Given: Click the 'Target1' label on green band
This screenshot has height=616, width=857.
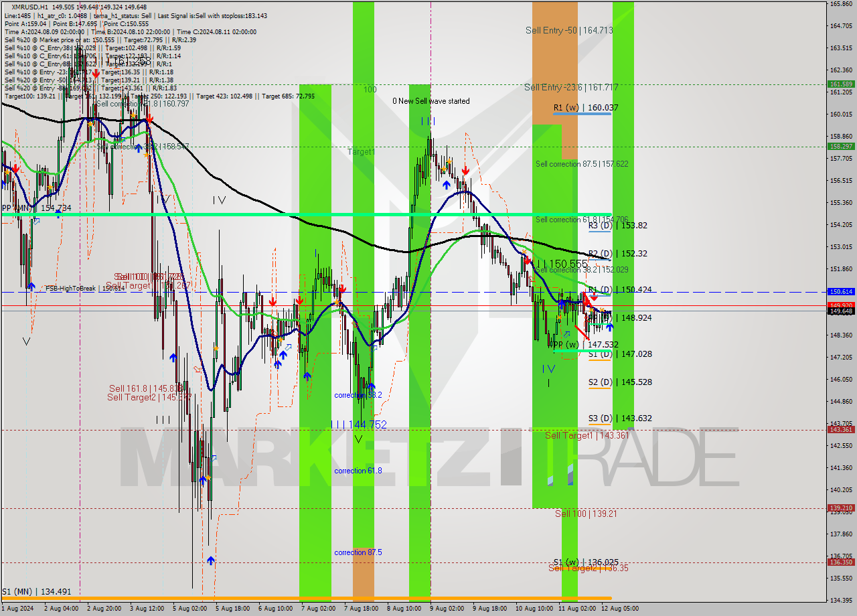Looking at the screenshot, I should (361, 152).
